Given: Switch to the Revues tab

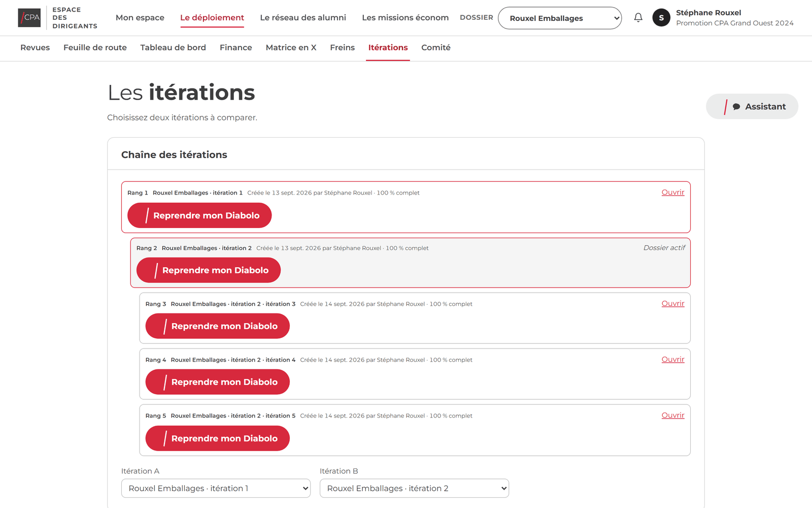Looking at the screenshot, I should pos(35,48).
